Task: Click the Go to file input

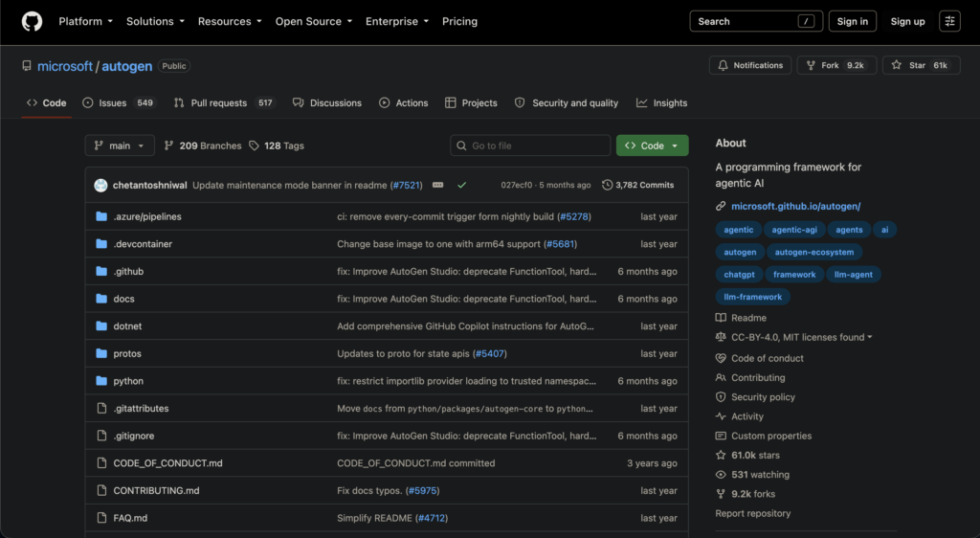Action: click(x=530, y=146)
